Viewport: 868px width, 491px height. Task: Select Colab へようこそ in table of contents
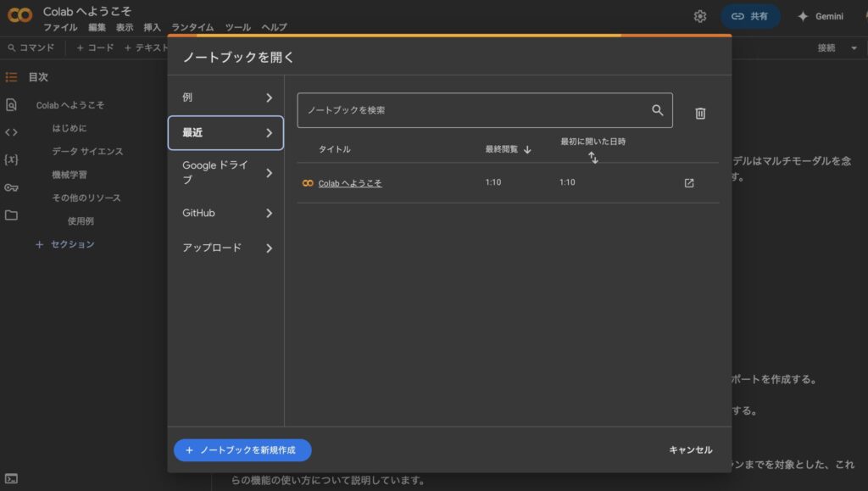(70, 105)
